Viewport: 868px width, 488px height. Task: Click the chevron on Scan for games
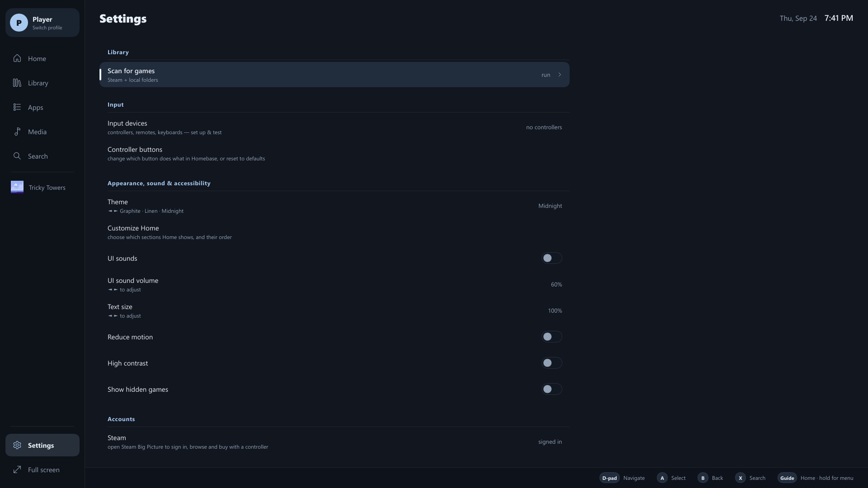click(x=560, y=75)
